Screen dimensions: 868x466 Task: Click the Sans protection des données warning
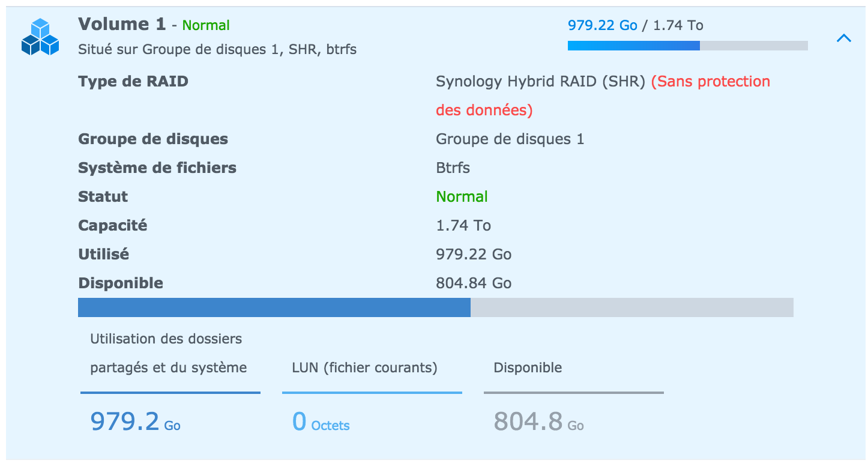603,95
